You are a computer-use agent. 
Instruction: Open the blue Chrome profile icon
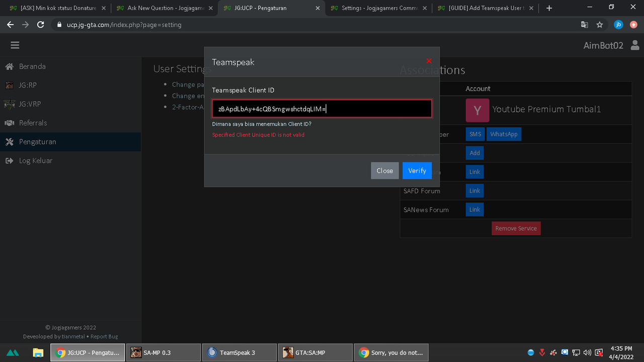[x=618, y=25]
